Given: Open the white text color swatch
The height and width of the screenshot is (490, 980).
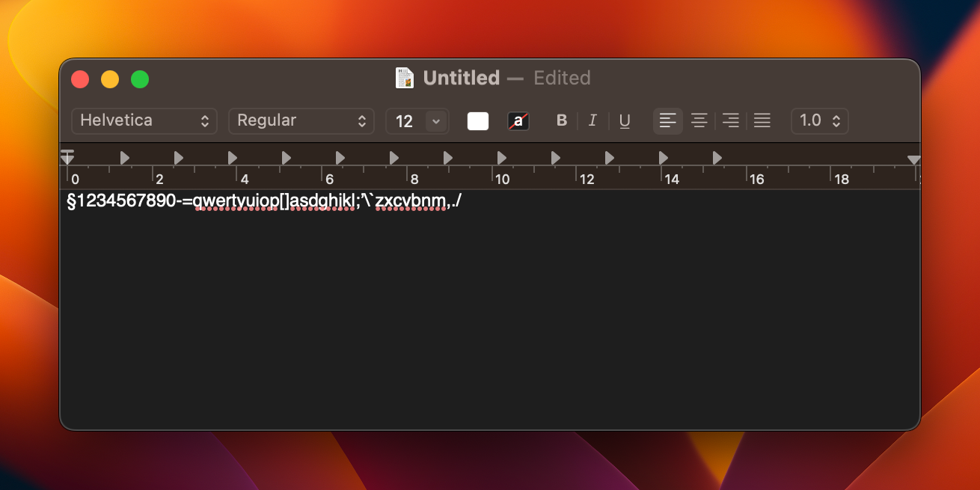Looking at the screenshot, I should pos(478,121).
